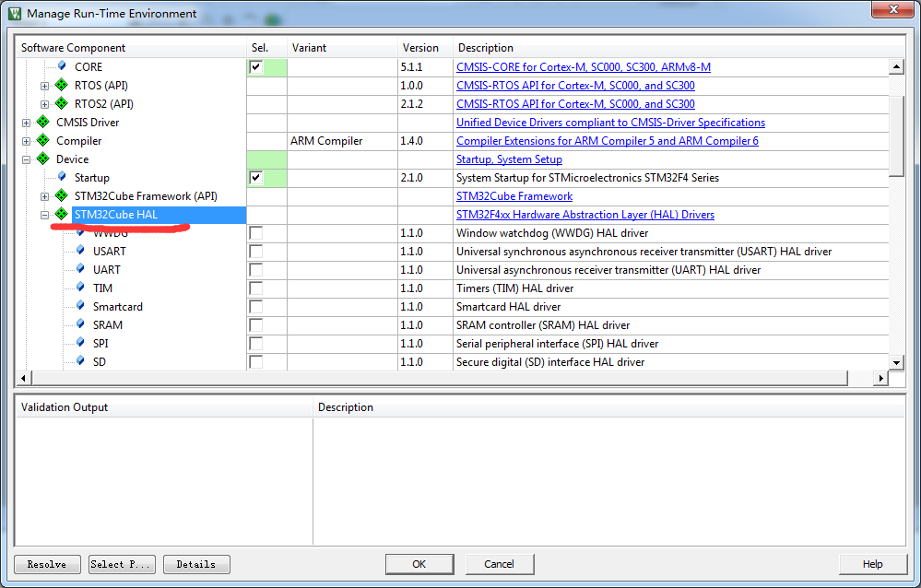Screen dimensions: 921x588
Task: Click the Keil icon in the title bar
Action: (x=15, y=13)
